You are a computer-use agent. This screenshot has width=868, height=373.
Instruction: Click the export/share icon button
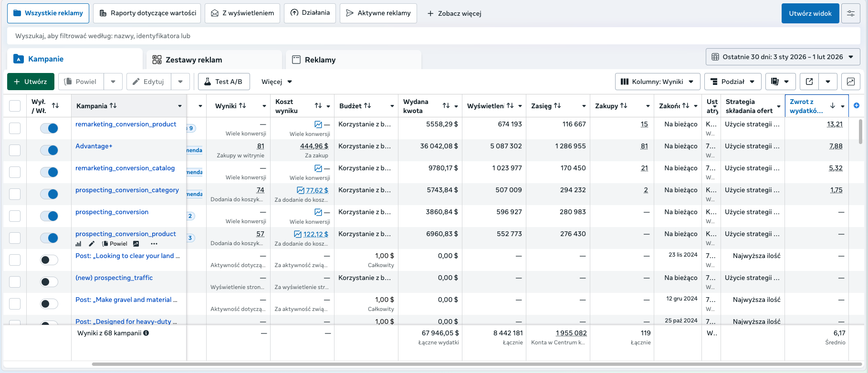pyautogui.click(x=809, y=82)
